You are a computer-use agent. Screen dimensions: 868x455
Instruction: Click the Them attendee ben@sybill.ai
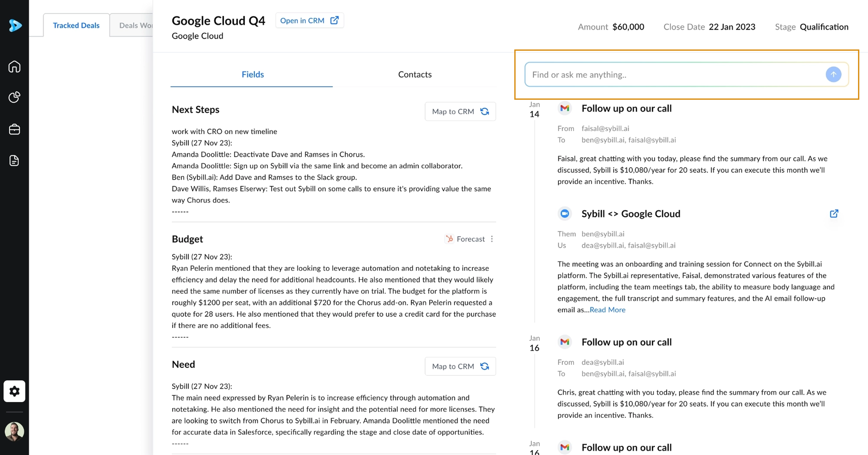coord(603,234)
